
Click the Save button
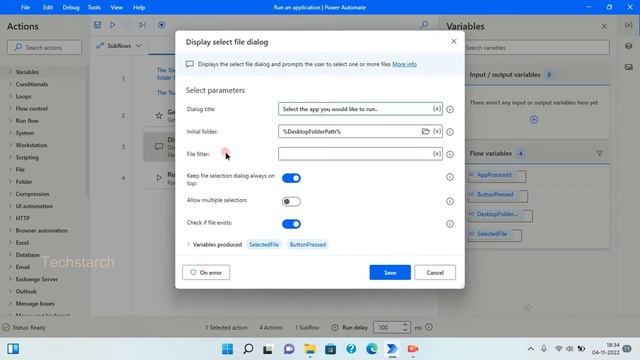point(390,272)
